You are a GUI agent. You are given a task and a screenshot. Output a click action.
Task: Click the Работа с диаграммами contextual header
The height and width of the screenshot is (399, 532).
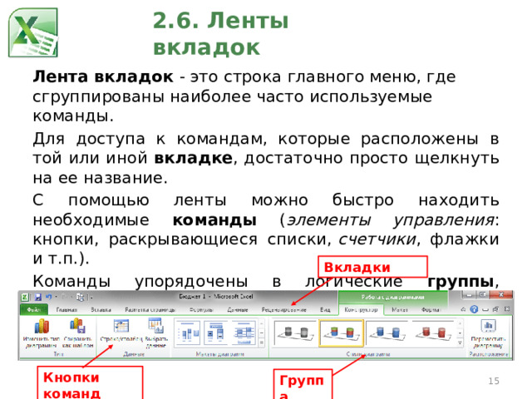tap(393, 297)
